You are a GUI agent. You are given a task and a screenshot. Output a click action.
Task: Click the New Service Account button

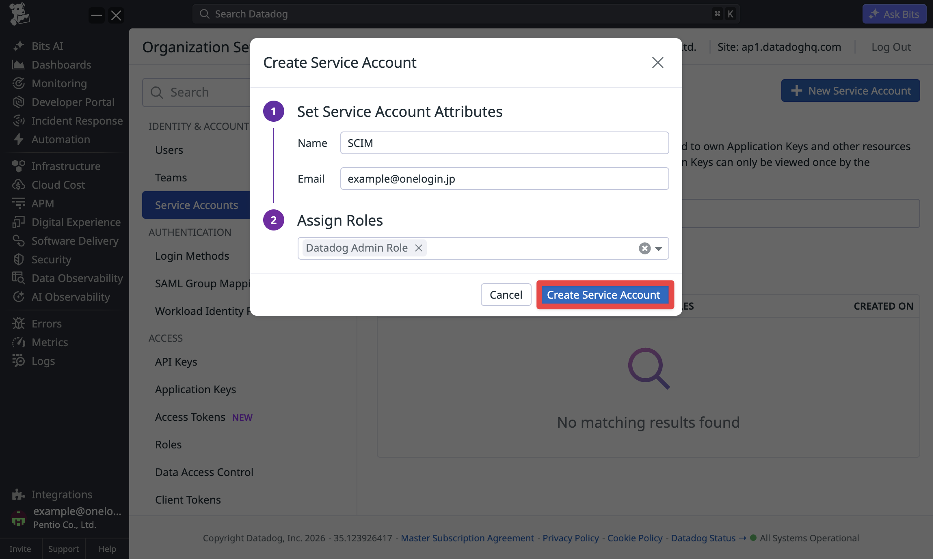coord(850,90)
